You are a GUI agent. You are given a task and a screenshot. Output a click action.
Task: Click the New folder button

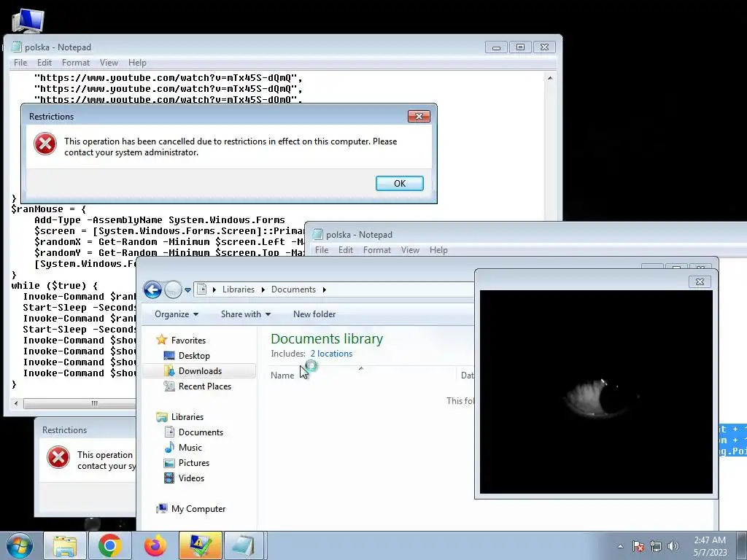coord(314,314)
